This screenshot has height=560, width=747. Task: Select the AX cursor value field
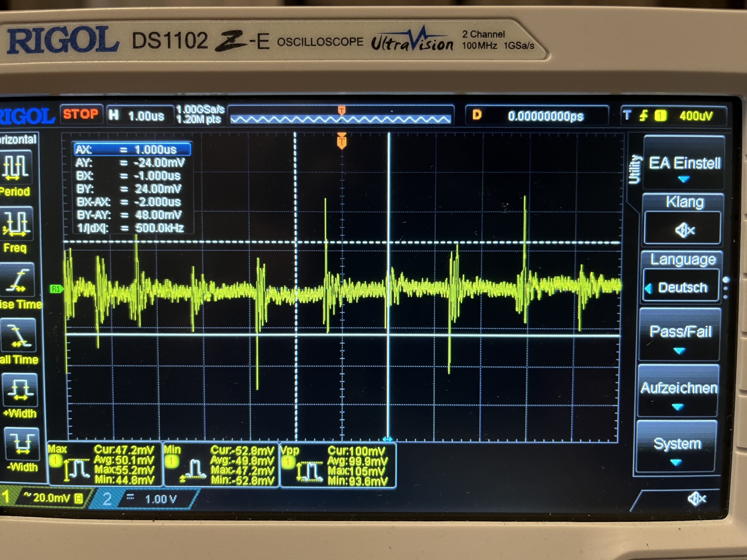tap(132, 149)
